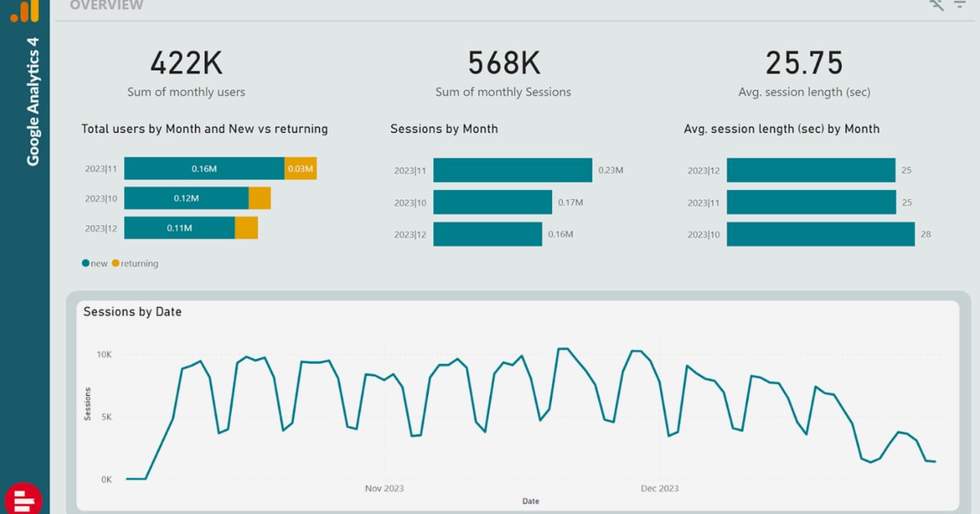The height and width of the screenshot is (514, 980).
Task: Open the filter icon in the header
Action: point(960,4)
